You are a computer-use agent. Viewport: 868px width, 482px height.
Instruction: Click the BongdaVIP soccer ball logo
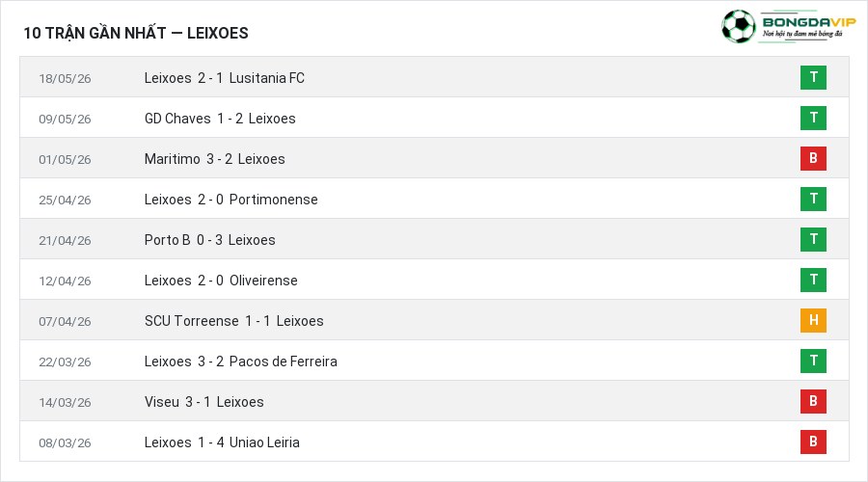pyautogui.click(x=738, y=26)
